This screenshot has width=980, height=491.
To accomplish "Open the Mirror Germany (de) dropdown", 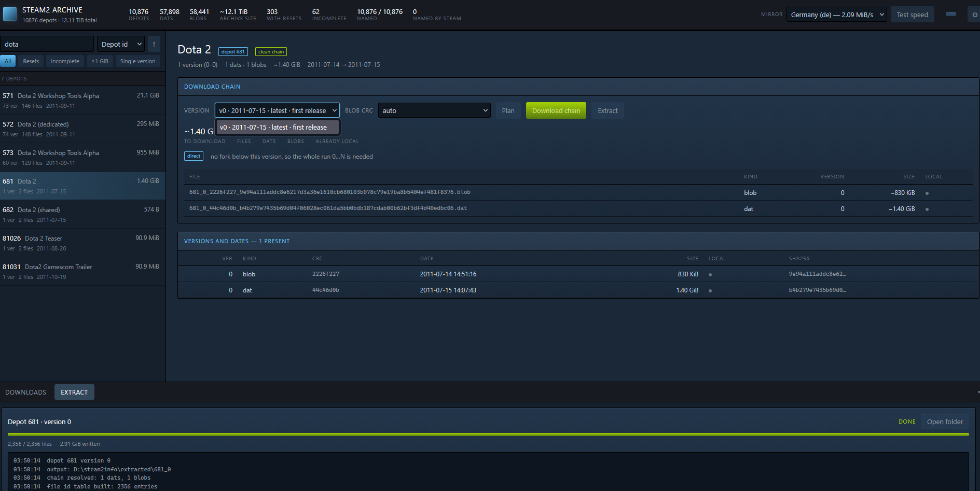I will point(837,15).
